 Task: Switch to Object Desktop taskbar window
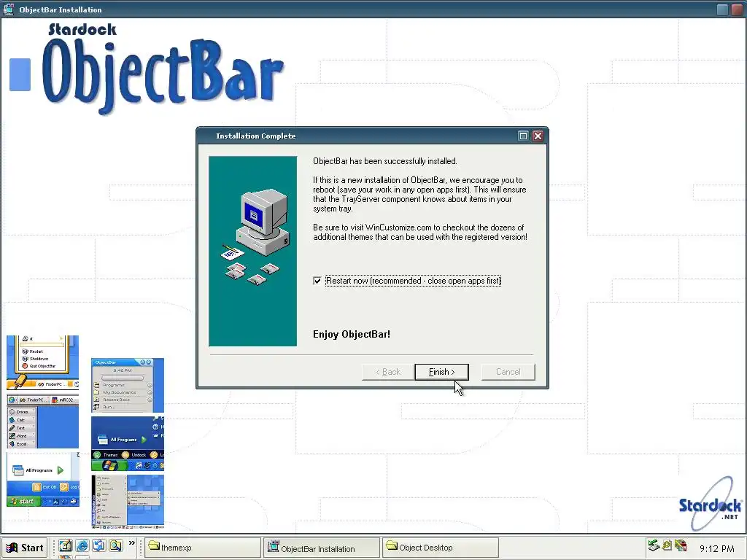coord(440,548)
